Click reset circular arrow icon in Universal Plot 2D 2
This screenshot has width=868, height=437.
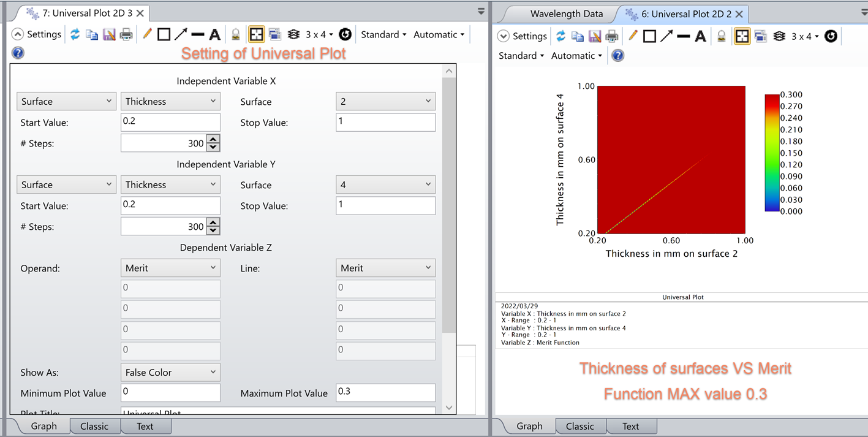831,36
